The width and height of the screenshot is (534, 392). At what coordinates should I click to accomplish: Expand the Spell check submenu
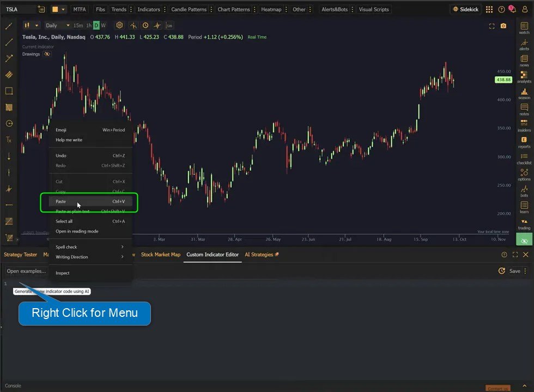[90, 247]
